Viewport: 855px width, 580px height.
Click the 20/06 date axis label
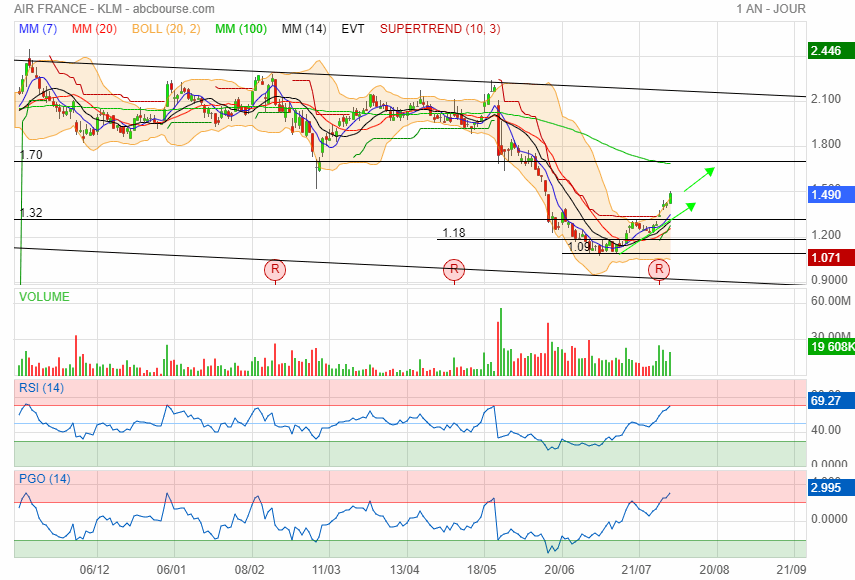coord(559,570)
